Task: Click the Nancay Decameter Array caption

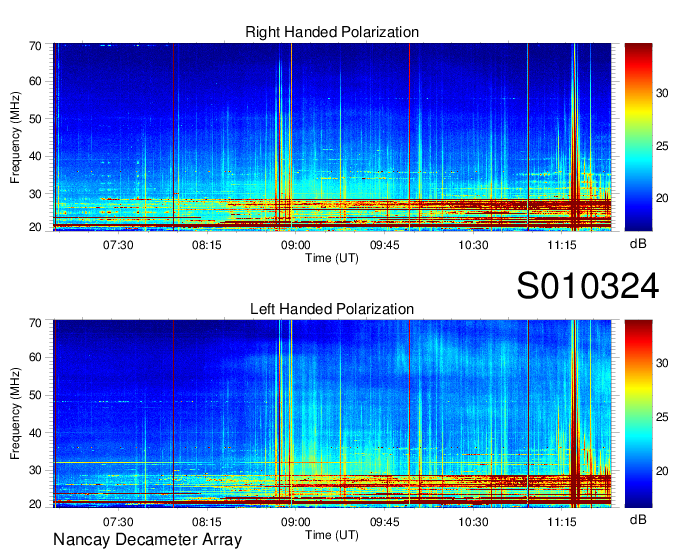Action: pos(147,540)
